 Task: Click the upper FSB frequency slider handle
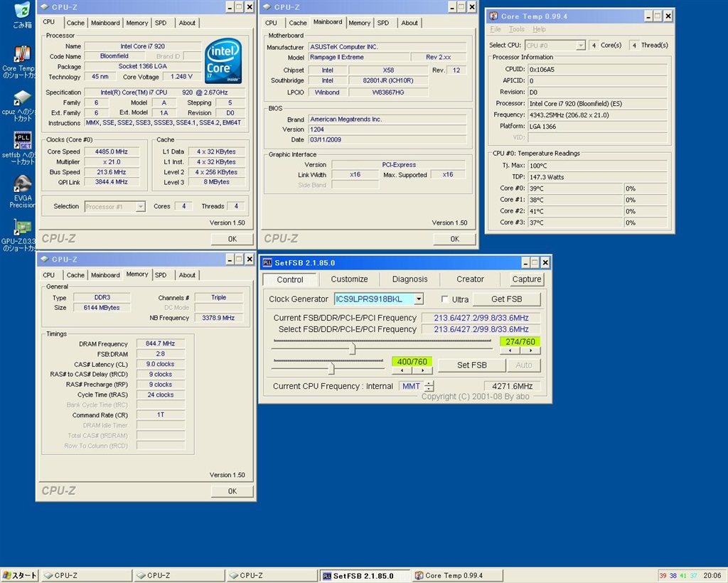tap(351, 348)
